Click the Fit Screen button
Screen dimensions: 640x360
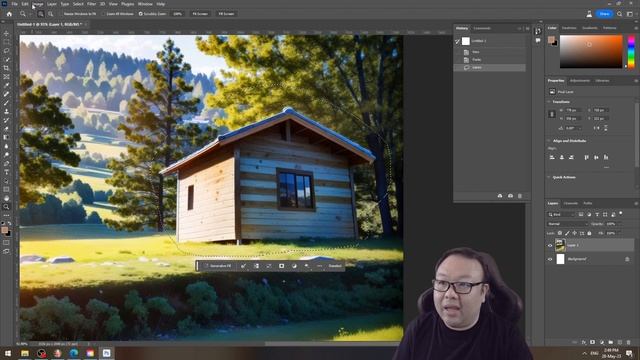click(x=200, y=14)
